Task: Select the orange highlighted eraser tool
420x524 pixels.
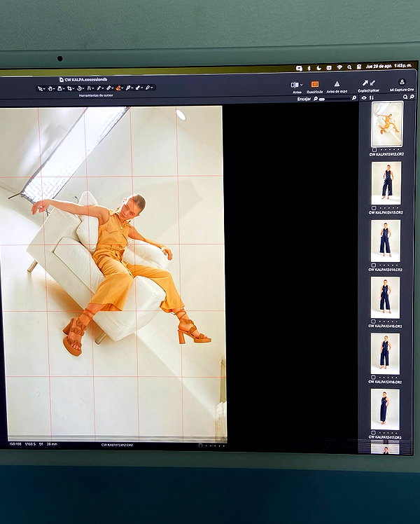Action: (x=118, y=88)
